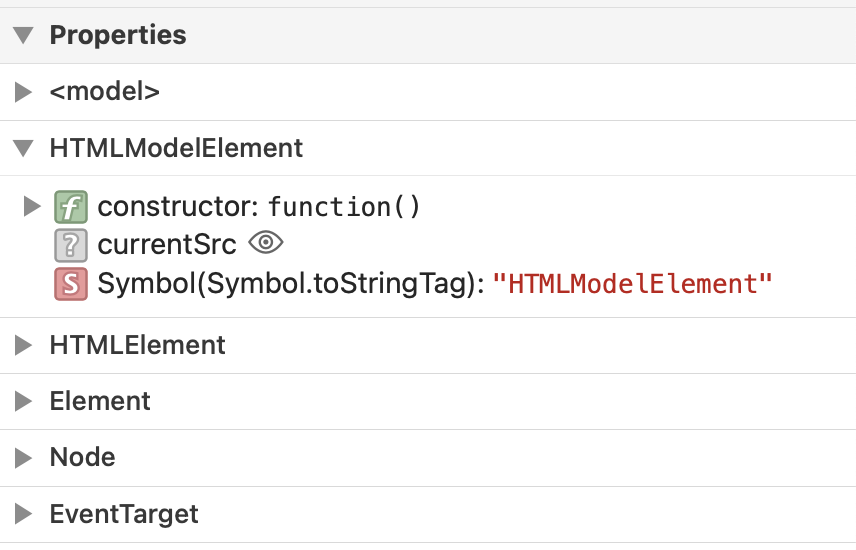Expand the constructor property arrow
The image size is (856, 550).
tap(31, 207)
